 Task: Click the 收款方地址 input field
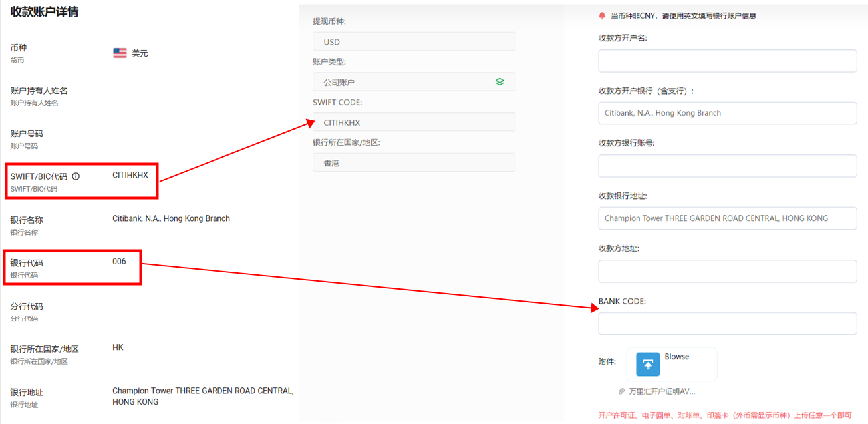click(x=727, y=271)
